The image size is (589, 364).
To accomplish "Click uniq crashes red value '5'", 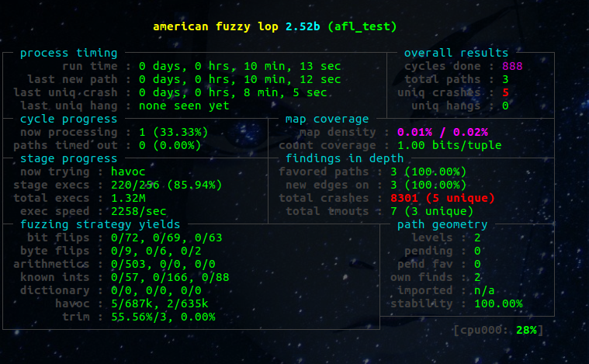I will pyautogui.click(x=506, y=92).
